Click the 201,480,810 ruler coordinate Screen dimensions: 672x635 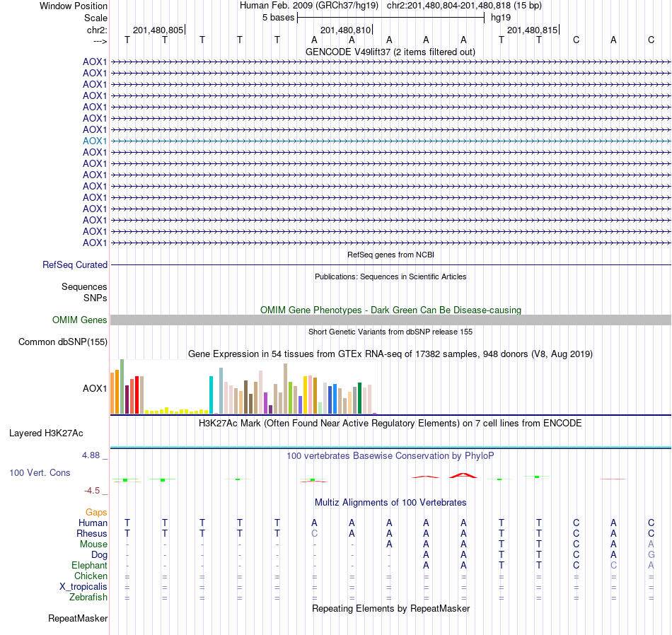click(345, 30)
